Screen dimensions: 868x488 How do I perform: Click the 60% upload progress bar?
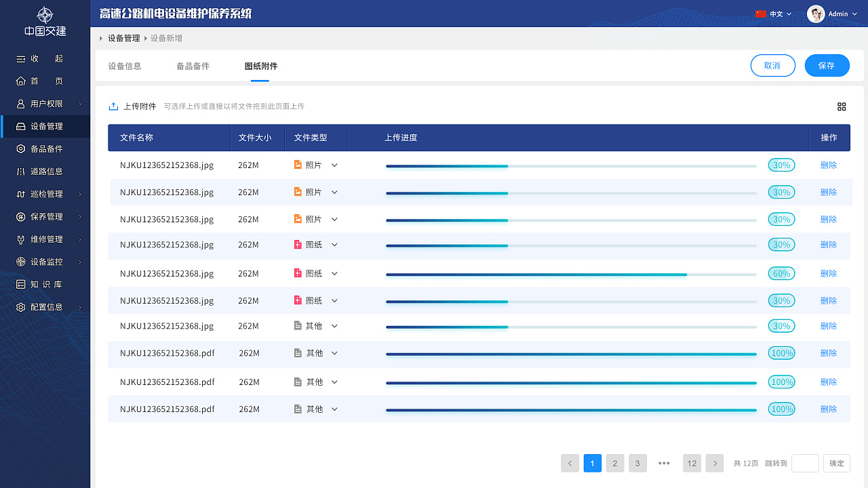pos(571,274)
